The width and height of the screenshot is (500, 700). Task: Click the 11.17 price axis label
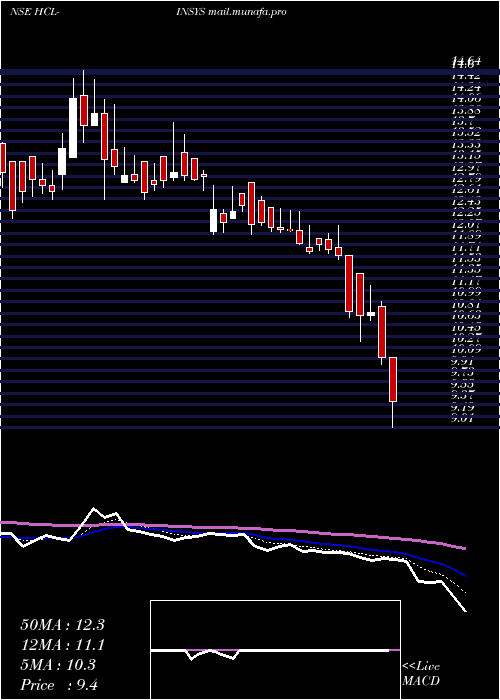[466, 282]
